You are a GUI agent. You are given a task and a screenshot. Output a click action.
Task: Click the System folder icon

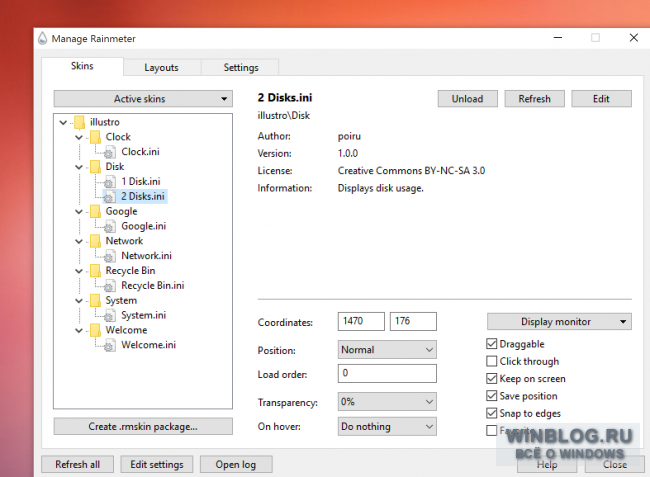(95, 300)
